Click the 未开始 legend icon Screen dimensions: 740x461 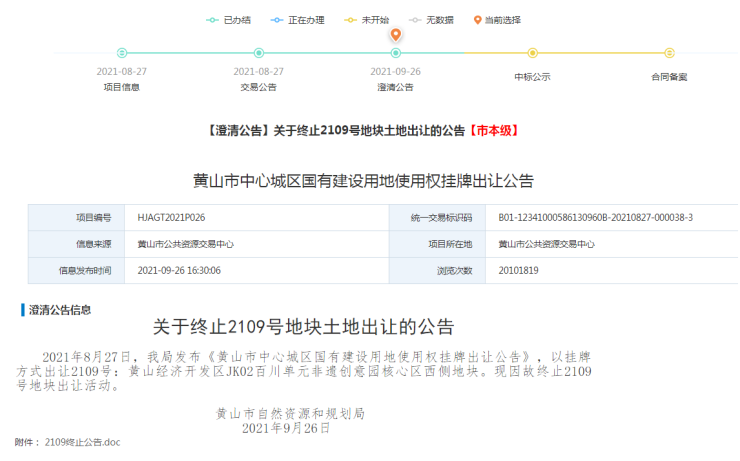pyautogui.click(x=350, y=20)
